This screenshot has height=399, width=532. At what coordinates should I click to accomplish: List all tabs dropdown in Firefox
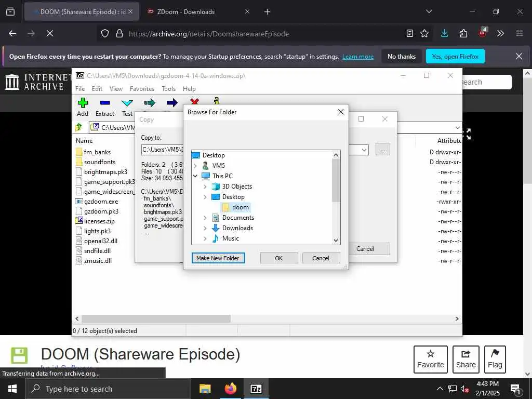click(429, 11)
